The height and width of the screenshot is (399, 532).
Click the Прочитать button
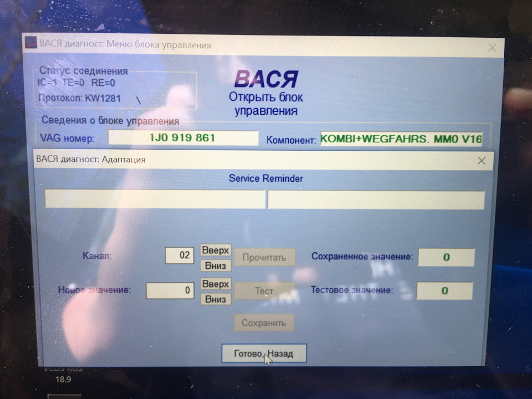pos(264,258)
